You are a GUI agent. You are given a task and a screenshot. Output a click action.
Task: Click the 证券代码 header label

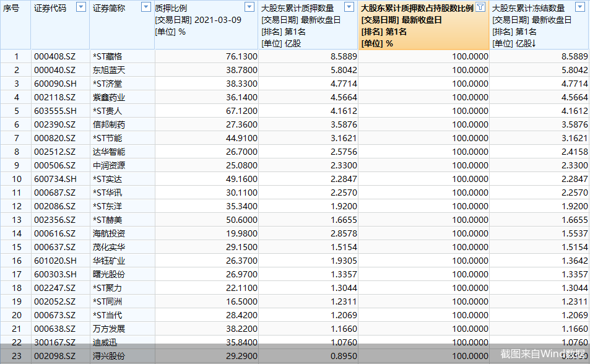(x=50, y=8)
